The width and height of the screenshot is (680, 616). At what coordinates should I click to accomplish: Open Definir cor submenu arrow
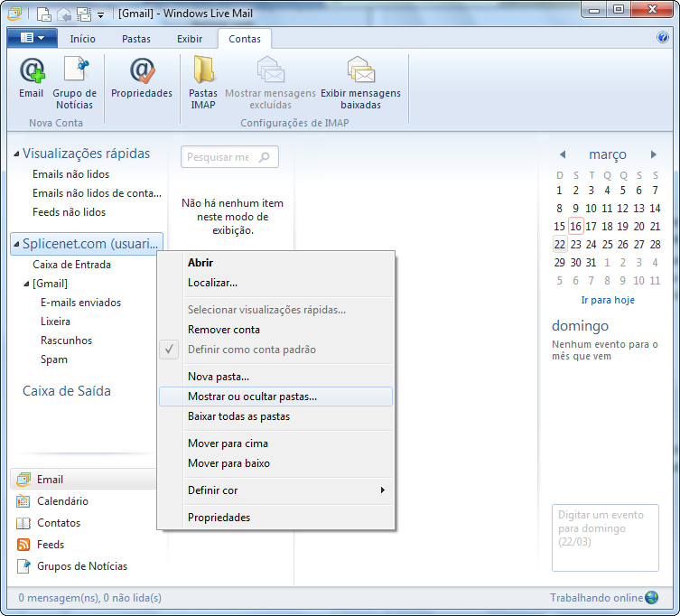pos(383,490)
